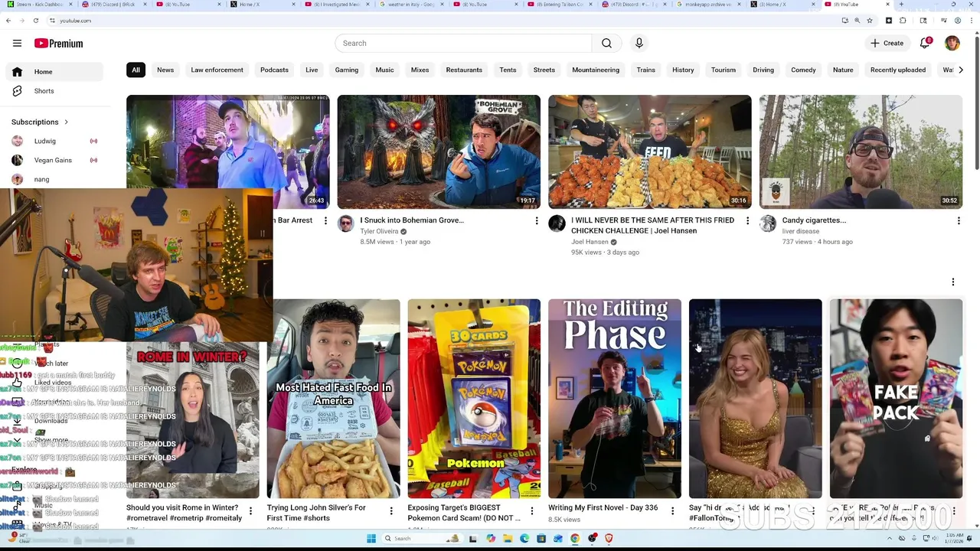Open Joel Hansen channel link
Screen dimensions: 980x551
pos(590,242)
